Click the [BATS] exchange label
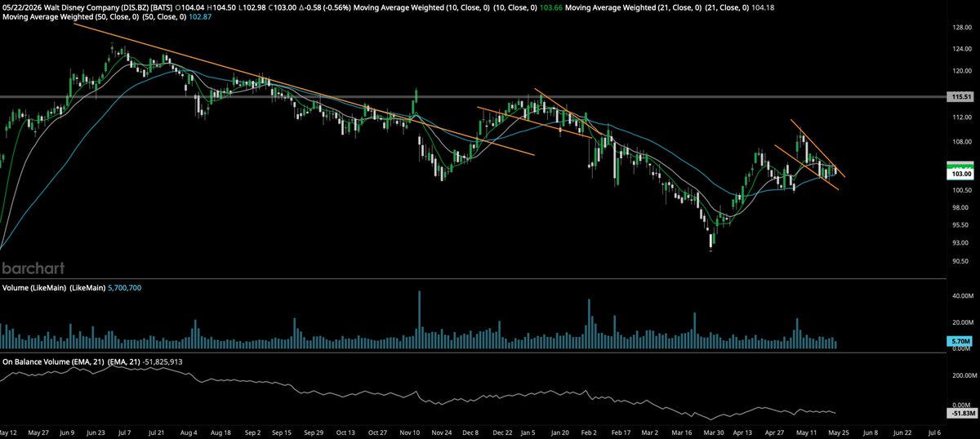This screenshot has width=980, height=439. pos(163,6)
